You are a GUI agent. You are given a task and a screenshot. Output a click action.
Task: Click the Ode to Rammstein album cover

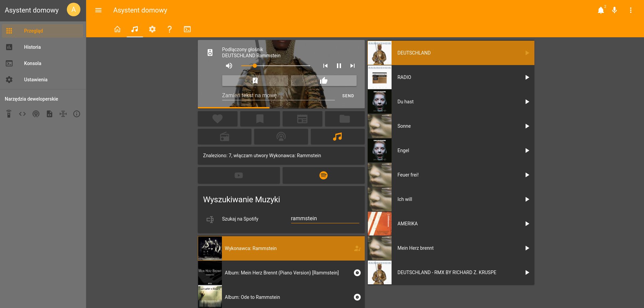pyautogui.click(x=210, y=297)
